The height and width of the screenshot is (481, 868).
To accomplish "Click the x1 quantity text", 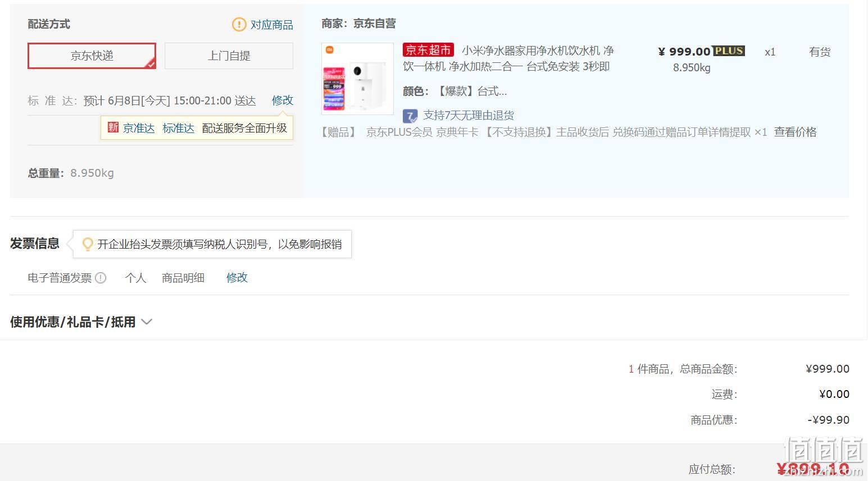I will coord(770,52).
